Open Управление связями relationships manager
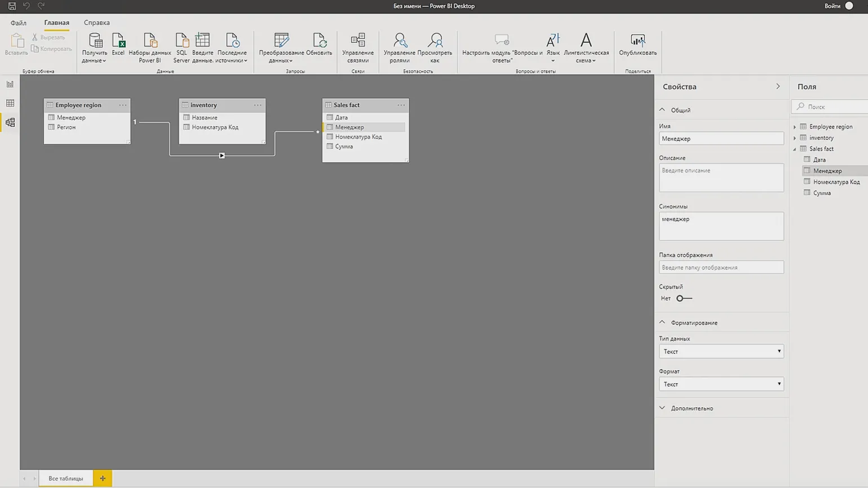This screenshot has height=488, width=868. tap(358, 47)
